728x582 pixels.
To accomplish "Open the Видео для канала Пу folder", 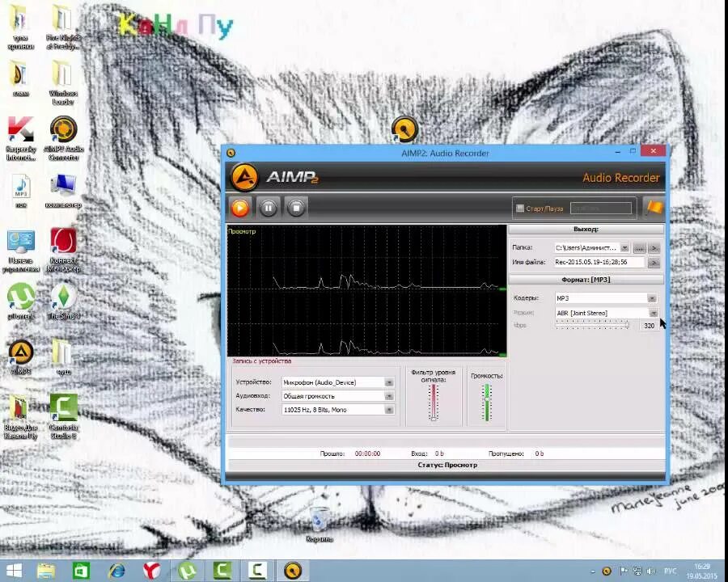I will pos(20,416).
